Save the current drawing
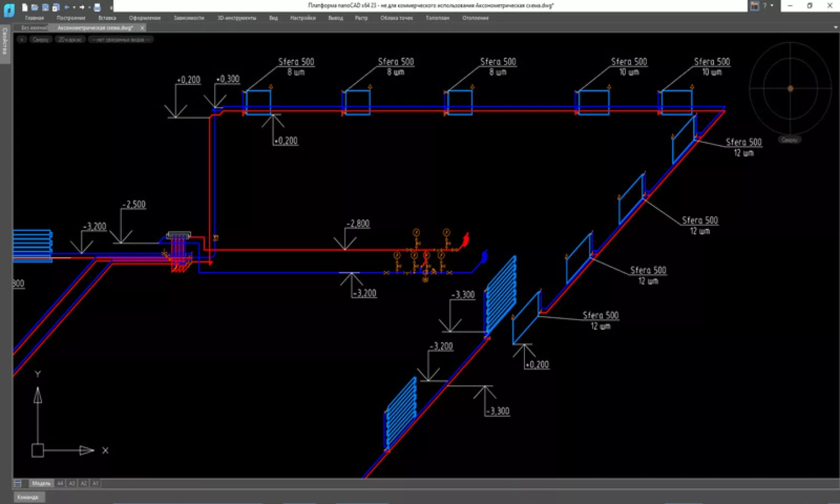Image resolution: width=840 pixels, height=504 pixels. coord(45,8)
